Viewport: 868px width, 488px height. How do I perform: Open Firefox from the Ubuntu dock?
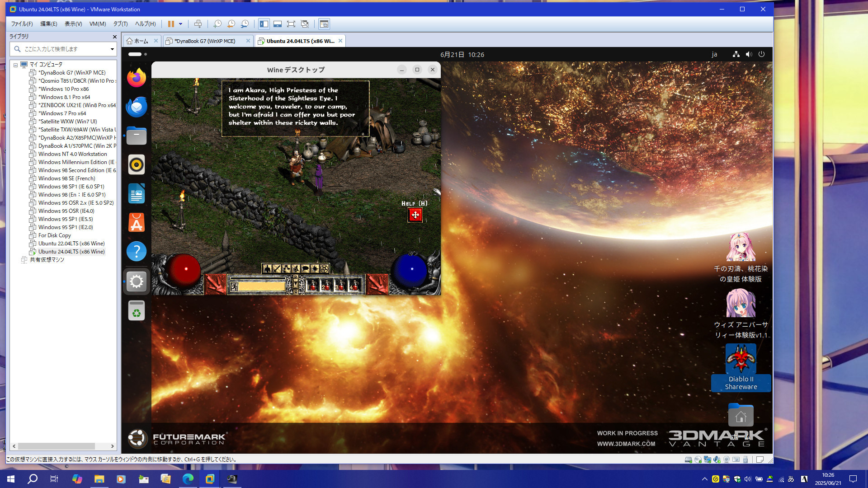pos(137,78)
